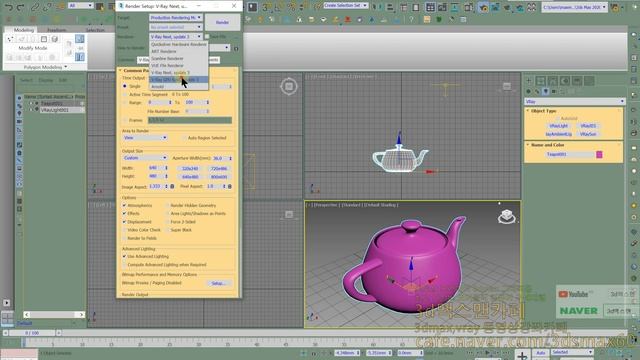Click the Material Editor icon in main toolbar
This screenshot has height=360, width=640.
(x=469, y=7)
